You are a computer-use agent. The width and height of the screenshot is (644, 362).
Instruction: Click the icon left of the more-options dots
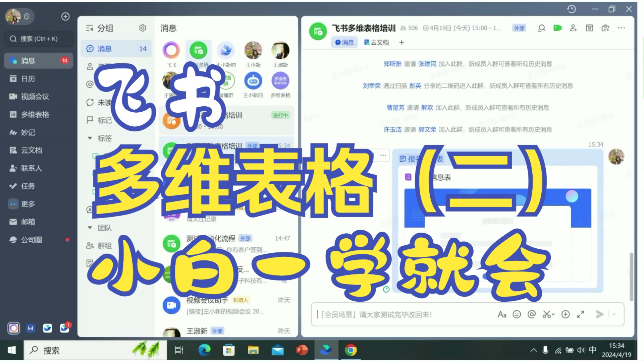coord(605,28)
